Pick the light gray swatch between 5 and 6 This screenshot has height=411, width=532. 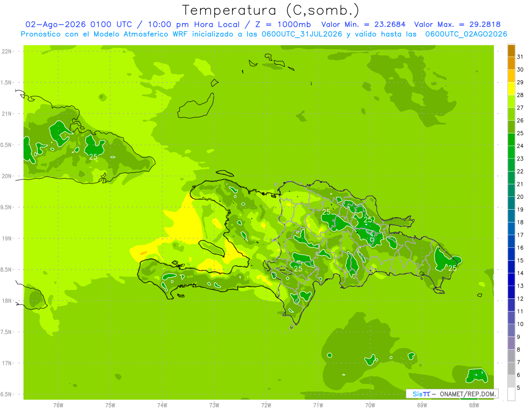511,381
